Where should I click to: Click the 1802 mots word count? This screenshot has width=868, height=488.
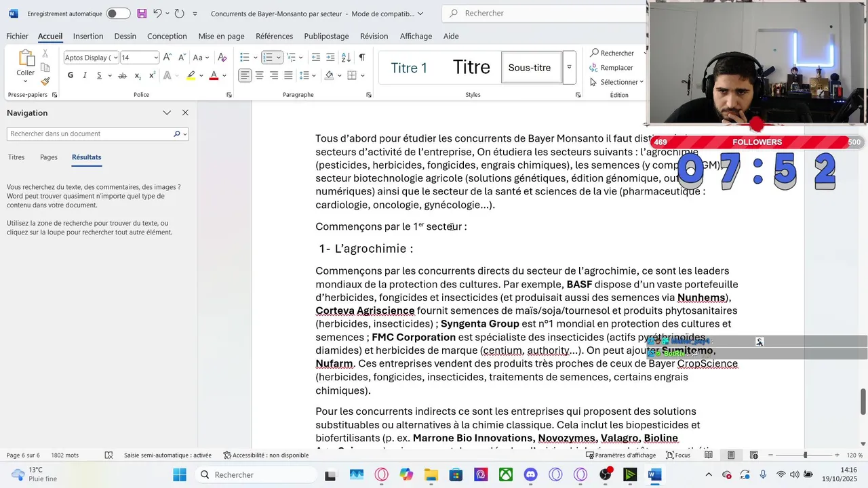click(65, 455)
